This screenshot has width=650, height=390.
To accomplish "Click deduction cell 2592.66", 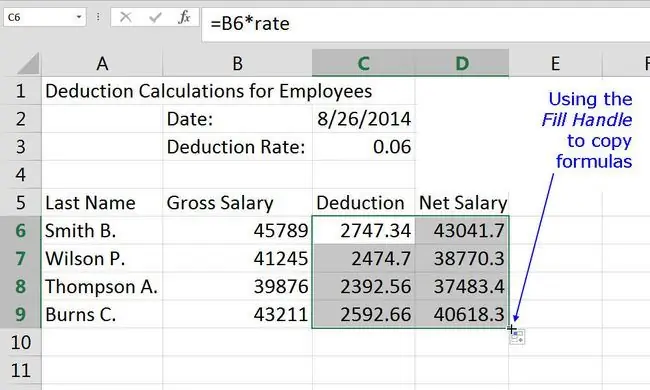I will click(364, 314).
